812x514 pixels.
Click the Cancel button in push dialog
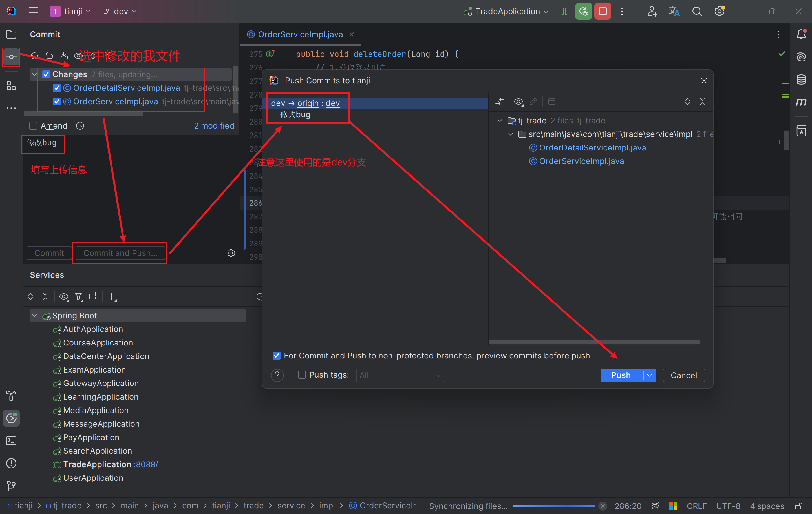click(683, 375)
